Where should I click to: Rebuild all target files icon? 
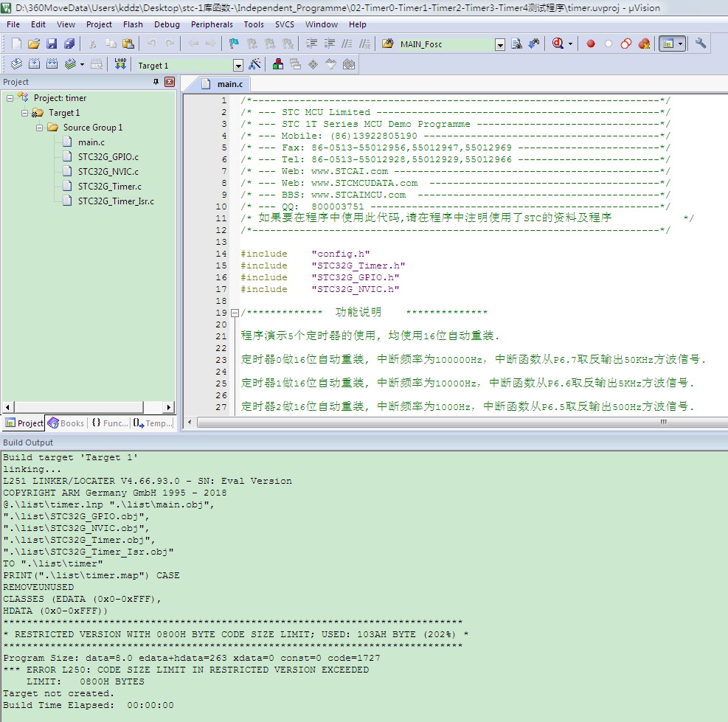pyautogui.click(x=52, y=64)
